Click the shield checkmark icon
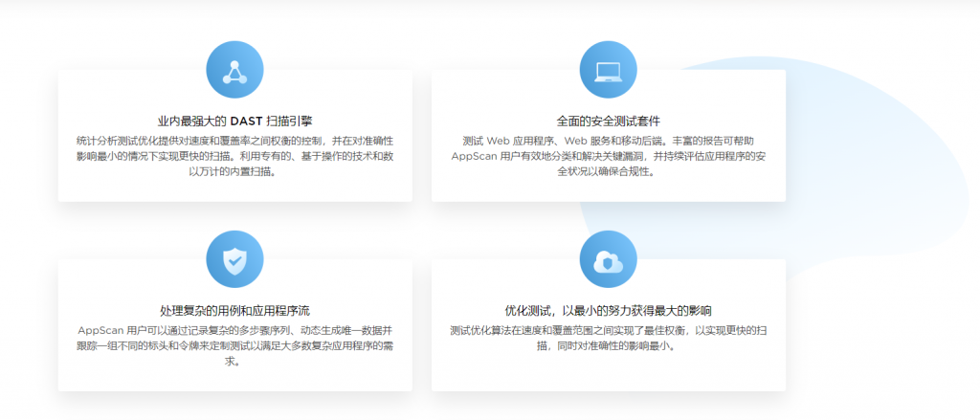This screenshot has height=420, width=980. click(234, 259)
